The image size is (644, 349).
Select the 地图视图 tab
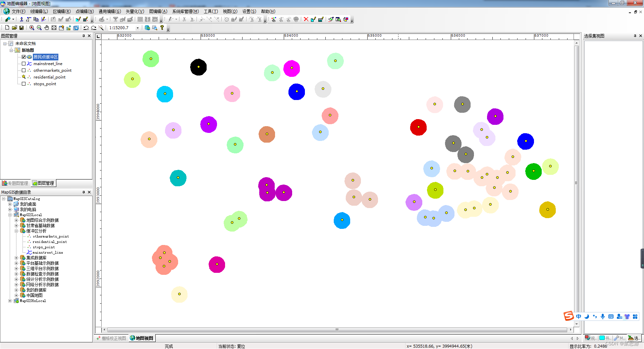(142, 338)
